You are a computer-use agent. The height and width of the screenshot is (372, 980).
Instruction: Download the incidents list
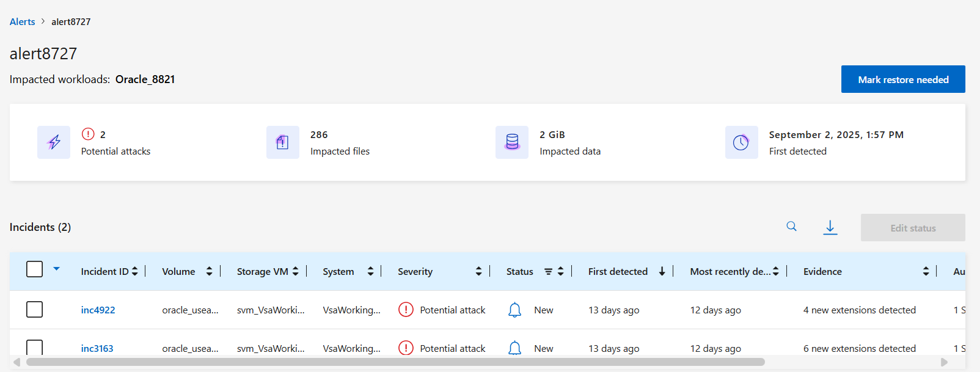[x=830, y=228]
